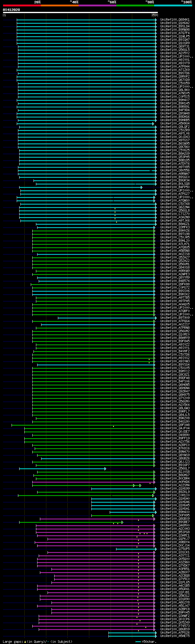
Task: Select UniRef100_B9YSG4 label
Action: [175, 364]
